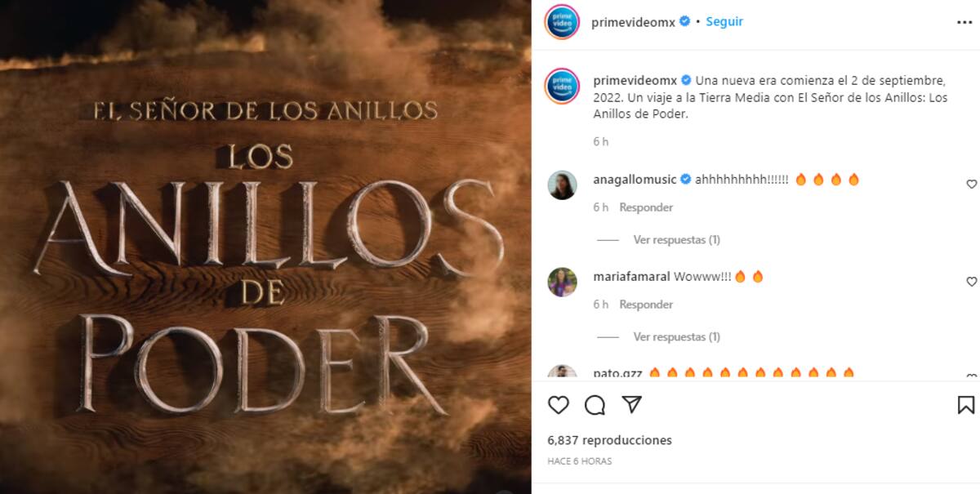
Task: Expand replies under anagallomusic's comment
Action: coord(676,240)
